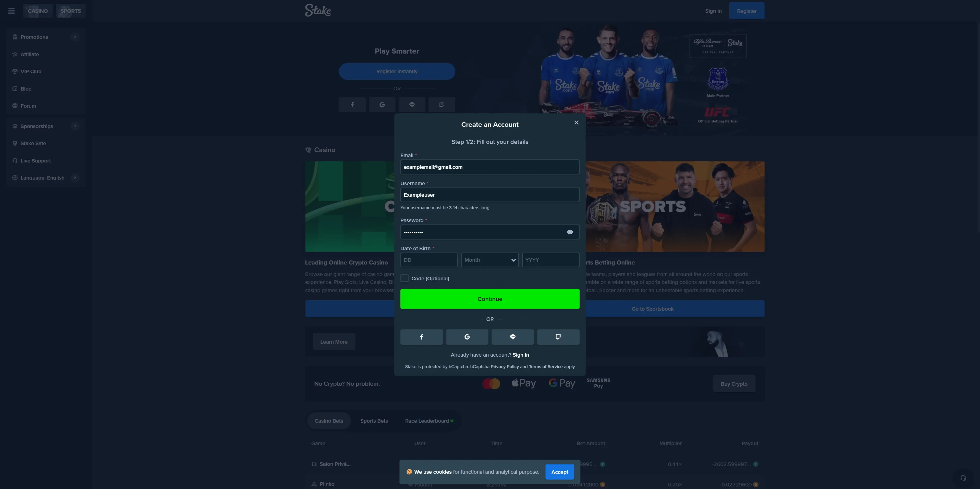Click the Register button in the header

coord(747,11)
